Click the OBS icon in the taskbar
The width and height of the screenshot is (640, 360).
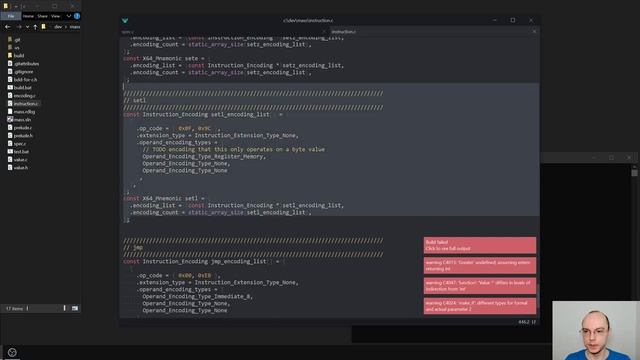tap(12, 352)
